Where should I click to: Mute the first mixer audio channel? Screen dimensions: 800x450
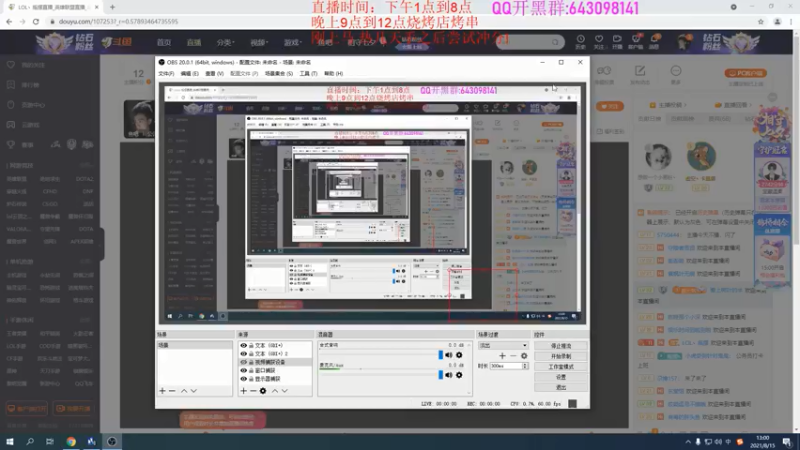pos(448,355)
